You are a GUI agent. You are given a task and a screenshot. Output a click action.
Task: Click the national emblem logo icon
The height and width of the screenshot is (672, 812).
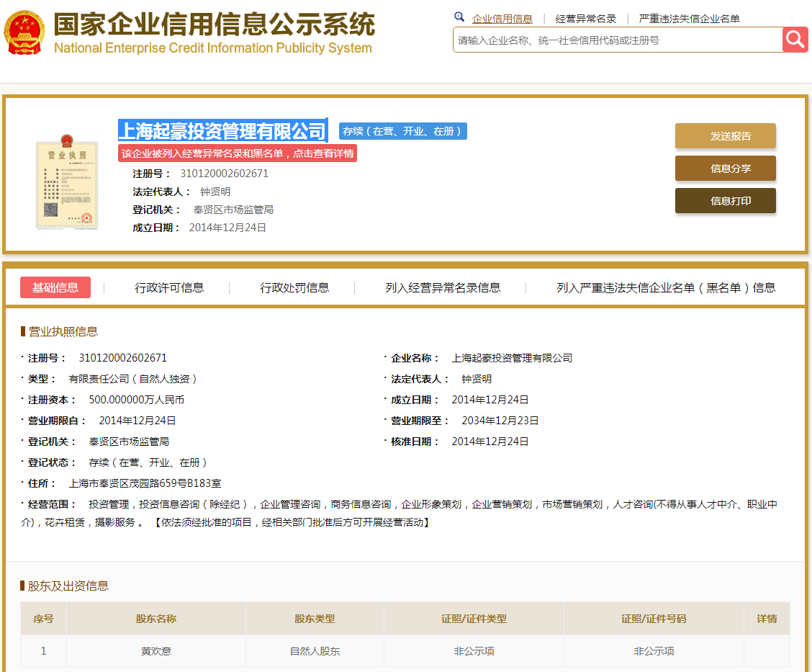[x=24, y=31]
